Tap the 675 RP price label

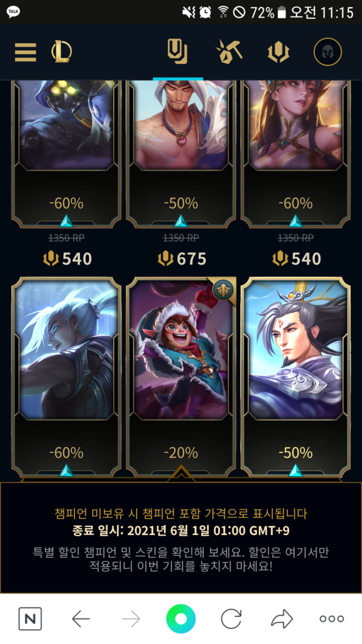[x=182, y=258]
